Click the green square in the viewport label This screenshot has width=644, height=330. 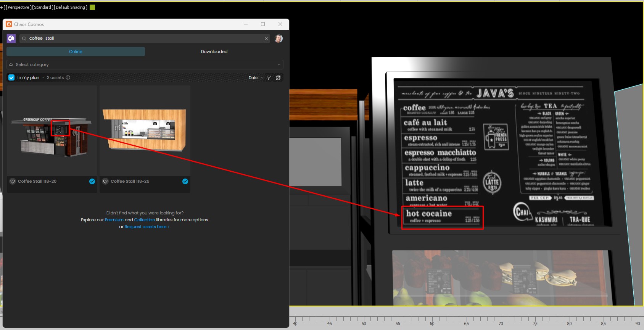[x=92, y=7]
